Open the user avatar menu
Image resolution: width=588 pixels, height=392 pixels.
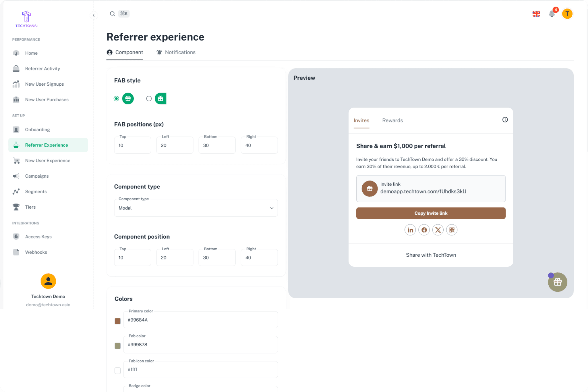pos(567,14)
